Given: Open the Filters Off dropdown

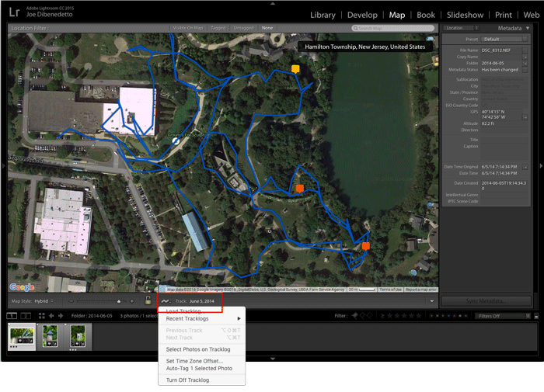Looking at the screenshot, I should (503, 316).
